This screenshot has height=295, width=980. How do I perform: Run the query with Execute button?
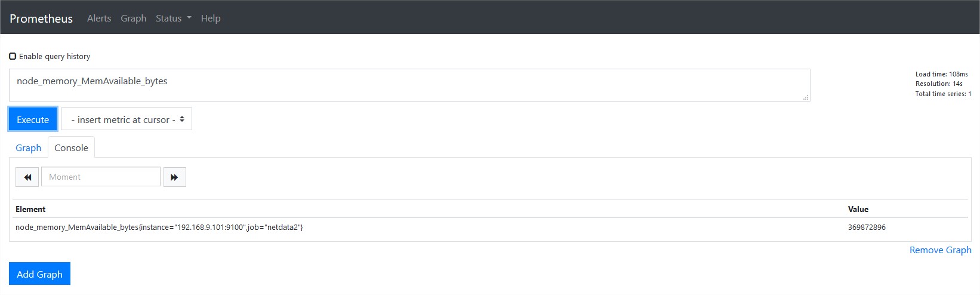33,119
